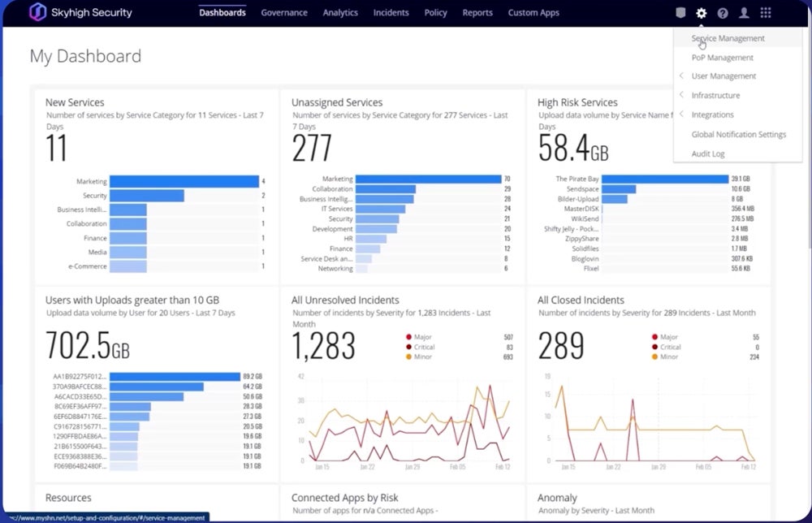Select Global Notification Settings

(x=737, y=134)
